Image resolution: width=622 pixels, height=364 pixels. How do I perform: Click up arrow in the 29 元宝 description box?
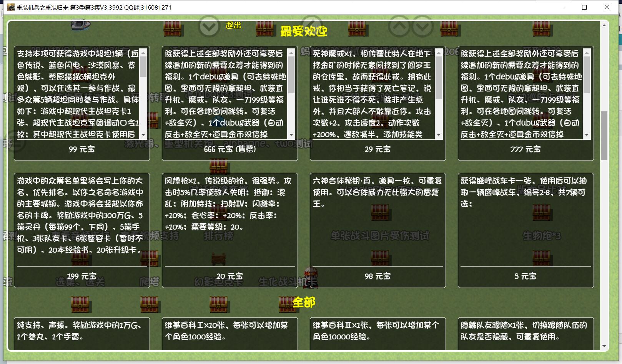tap(439, 53)
